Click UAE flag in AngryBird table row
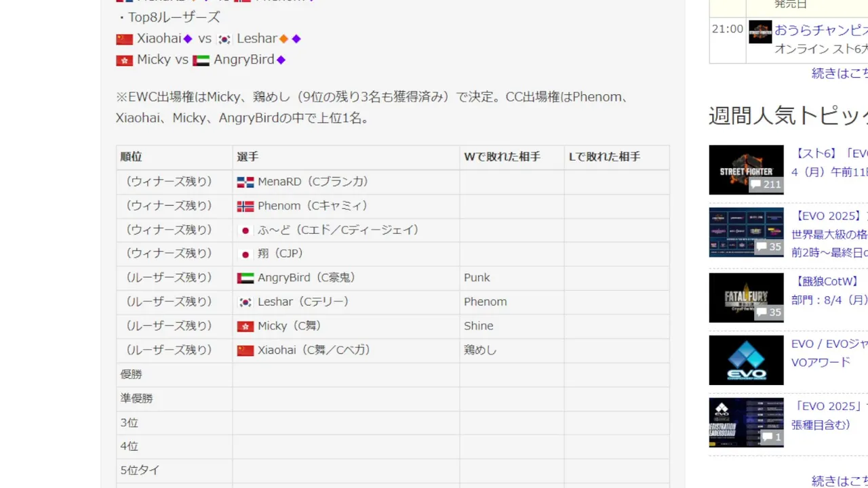This screenshot has width=868, height=488. (x=245, y=278)
